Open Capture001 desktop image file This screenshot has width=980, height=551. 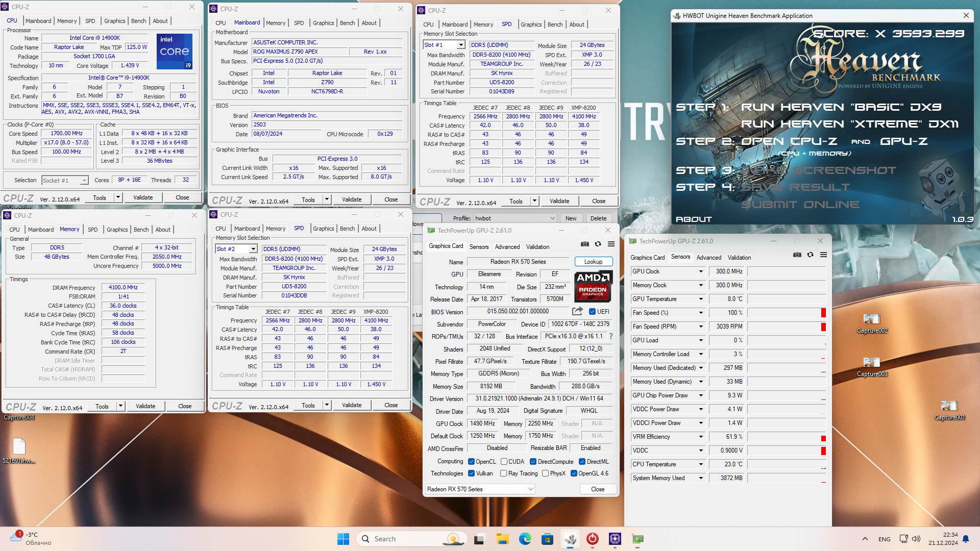949,410
